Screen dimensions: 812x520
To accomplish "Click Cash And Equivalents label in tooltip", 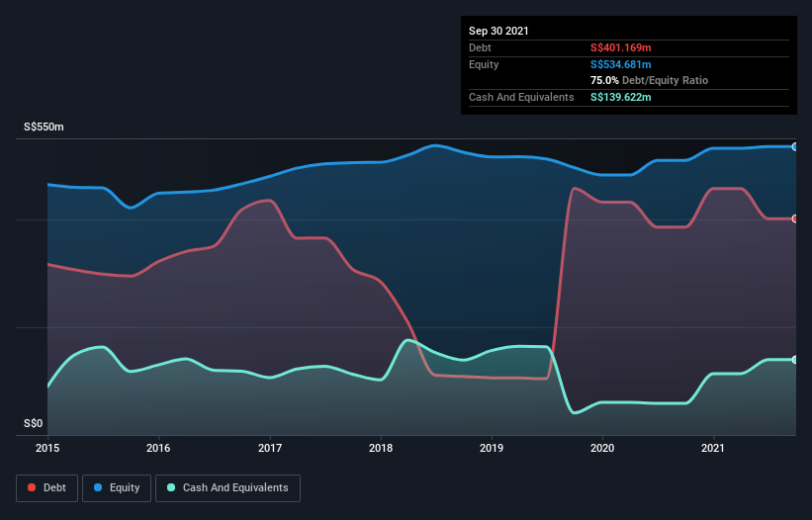I will [521, 97].
